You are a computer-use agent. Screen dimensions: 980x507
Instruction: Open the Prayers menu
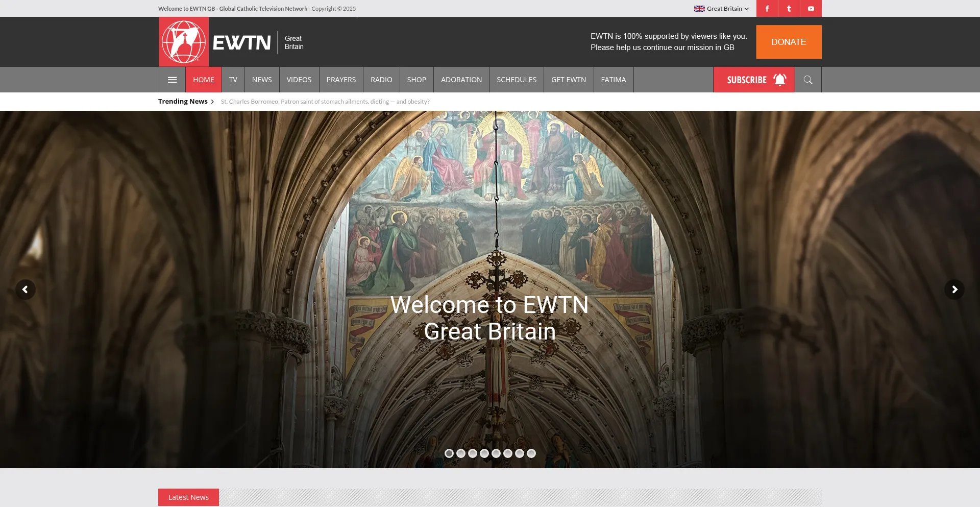(341, 80)
